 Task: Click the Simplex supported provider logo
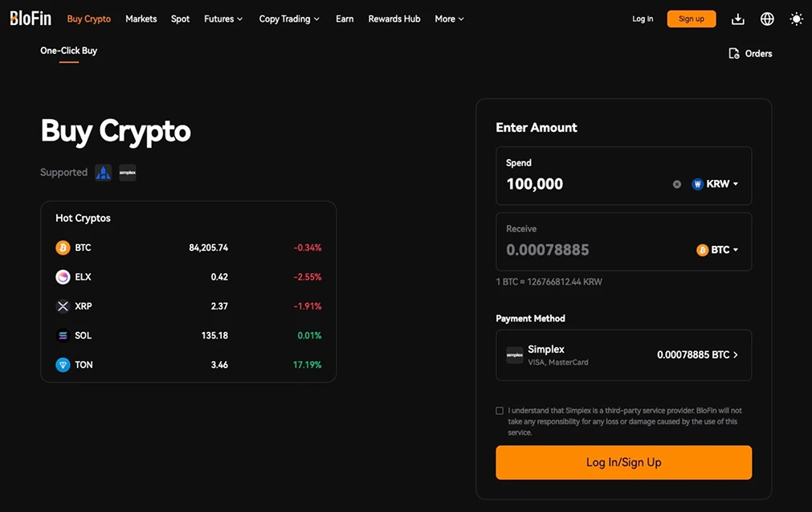coord(128,173)
